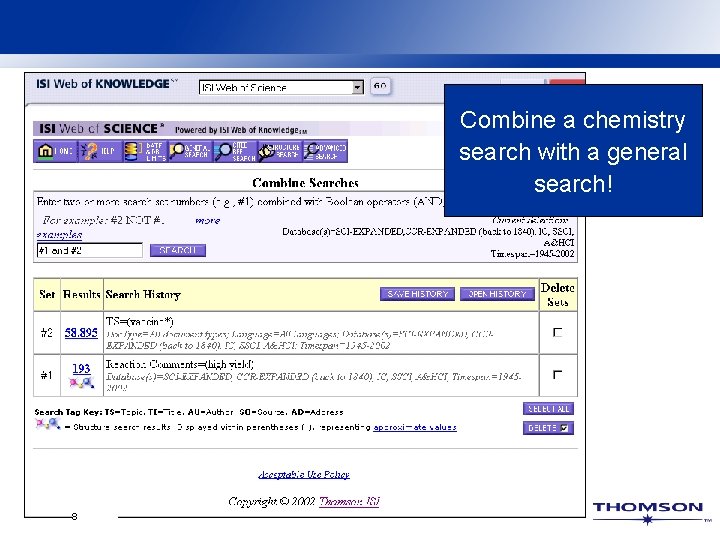The image size is (720, 540).
Task: Focus the combine sets input field
Action: (90, 250)
